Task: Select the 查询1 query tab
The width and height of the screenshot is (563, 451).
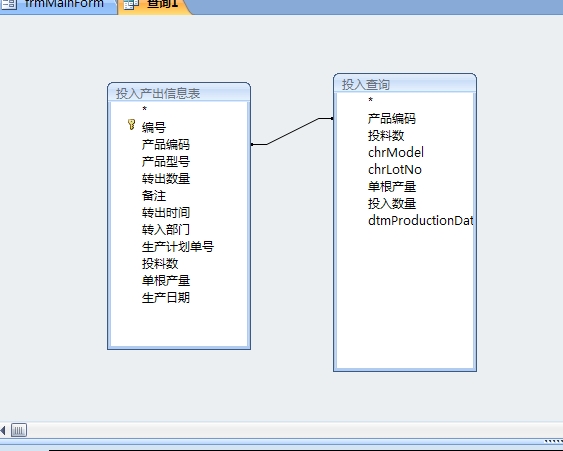Action: click(x=154, y=5)
